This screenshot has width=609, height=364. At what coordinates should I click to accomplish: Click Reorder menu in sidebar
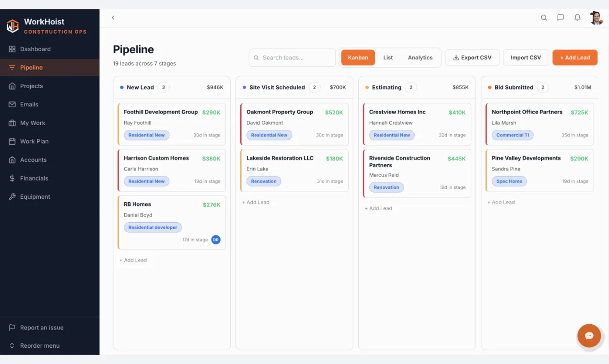50,345
